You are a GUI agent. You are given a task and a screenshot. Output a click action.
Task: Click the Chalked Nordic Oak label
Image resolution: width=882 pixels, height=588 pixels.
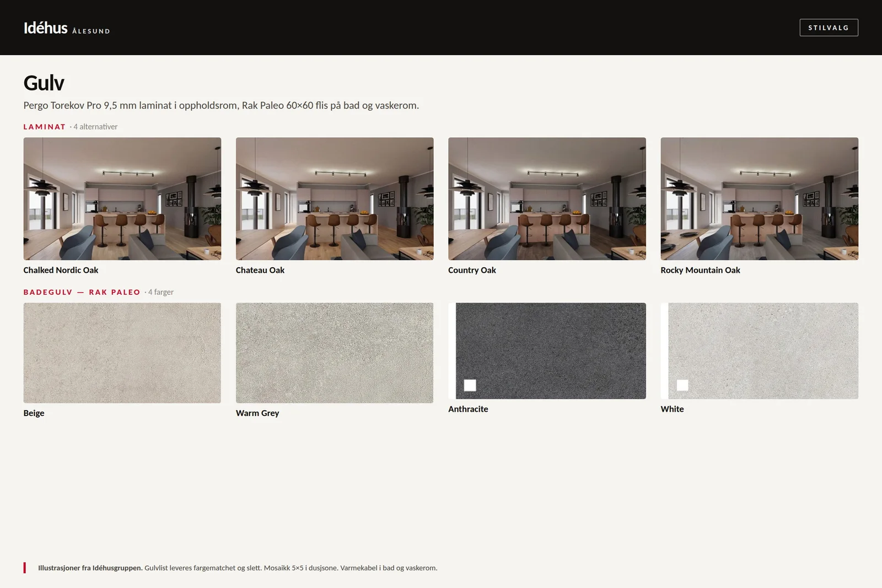point(61,270)
